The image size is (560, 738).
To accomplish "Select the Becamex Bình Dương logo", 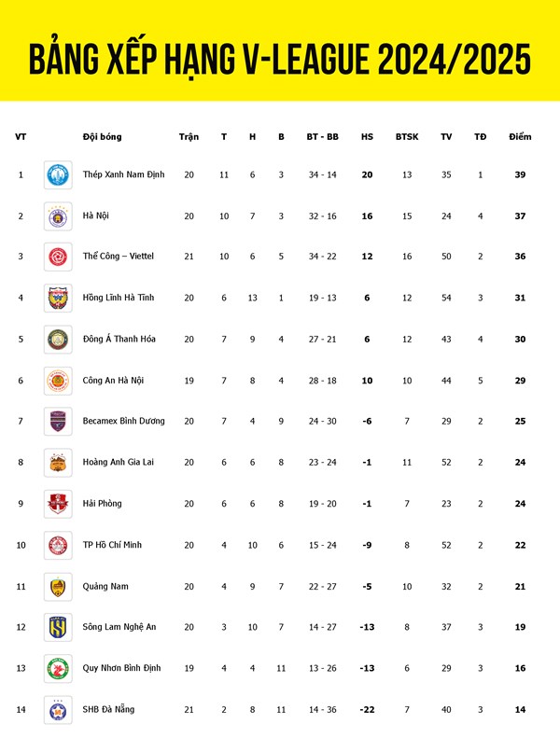I will tap(58, 421).
